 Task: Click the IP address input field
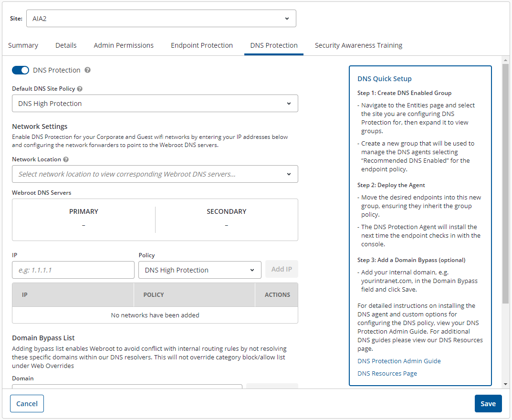coord(73,270)
